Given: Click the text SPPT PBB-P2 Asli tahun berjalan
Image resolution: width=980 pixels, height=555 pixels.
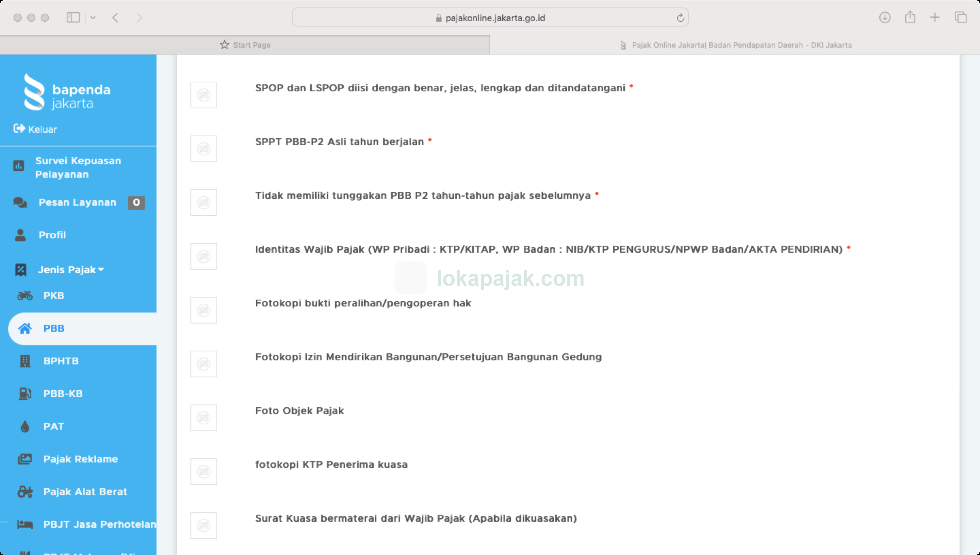Looking at the screenshot, I should pyautogui.click(x=339, y=142).
